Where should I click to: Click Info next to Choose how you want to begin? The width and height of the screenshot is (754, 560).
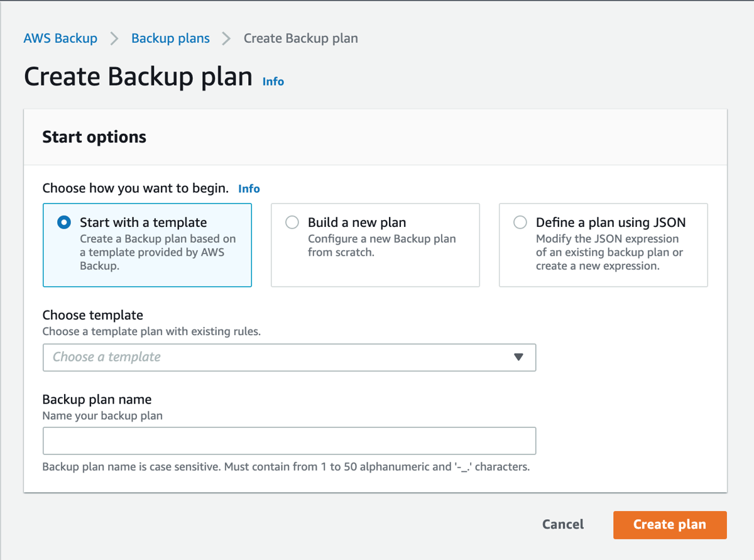coord(249,188)
